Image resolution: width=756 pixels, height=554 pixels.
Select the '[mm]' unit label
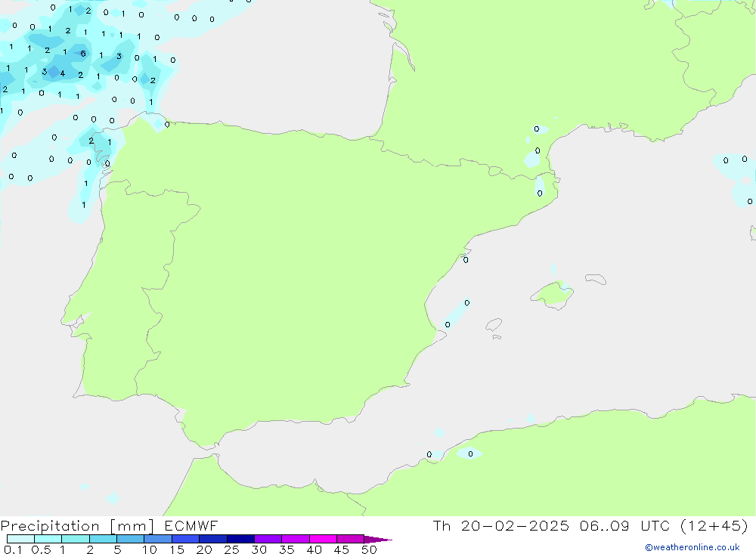(x=132, y=526)
